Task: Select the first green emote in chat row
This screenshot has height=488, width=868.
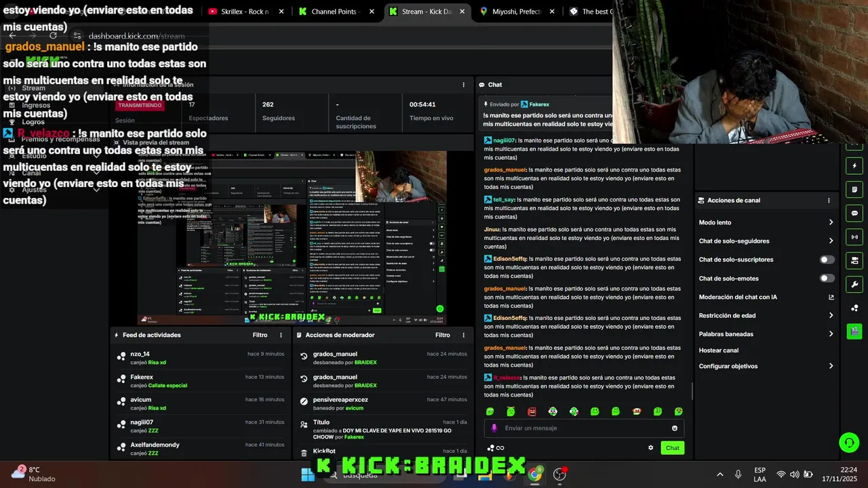Action: (490, 411)
